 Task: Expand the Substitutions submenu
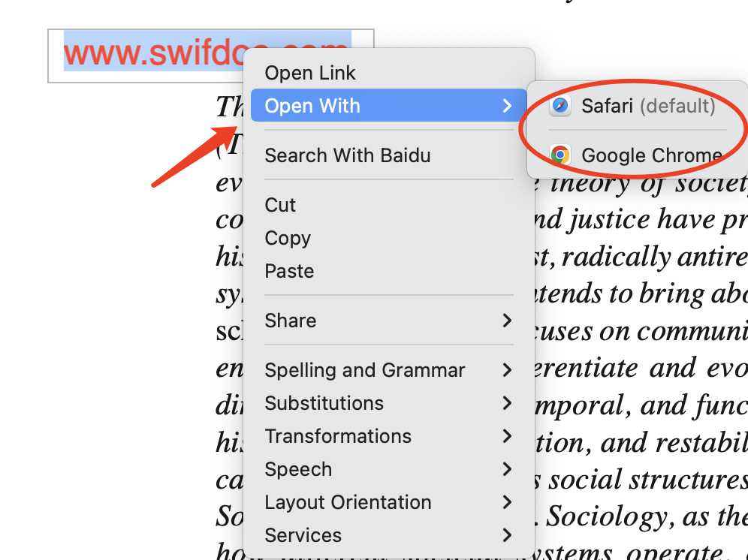[324, 403]
